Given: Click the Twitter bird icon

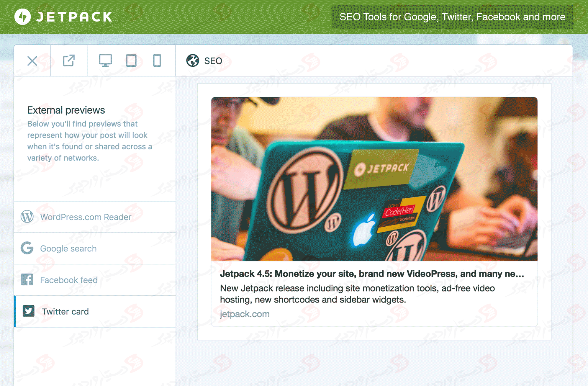Looking at the screenshot, I should (29, 311).
